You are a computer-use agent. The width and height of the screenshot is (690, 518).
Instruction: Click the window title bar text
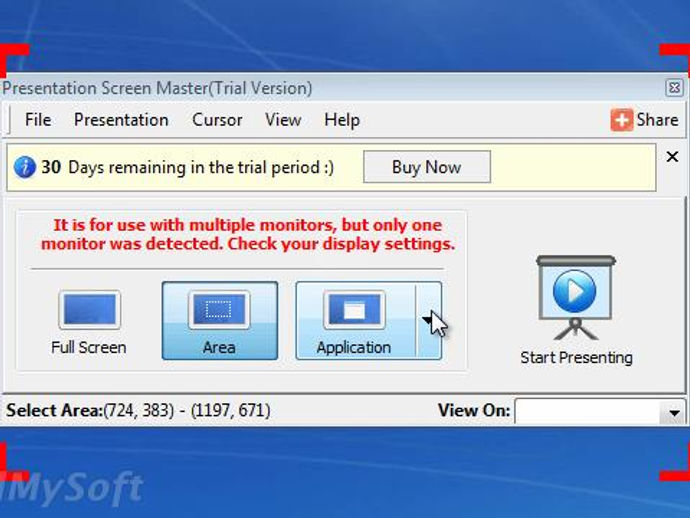coord(157,88)
